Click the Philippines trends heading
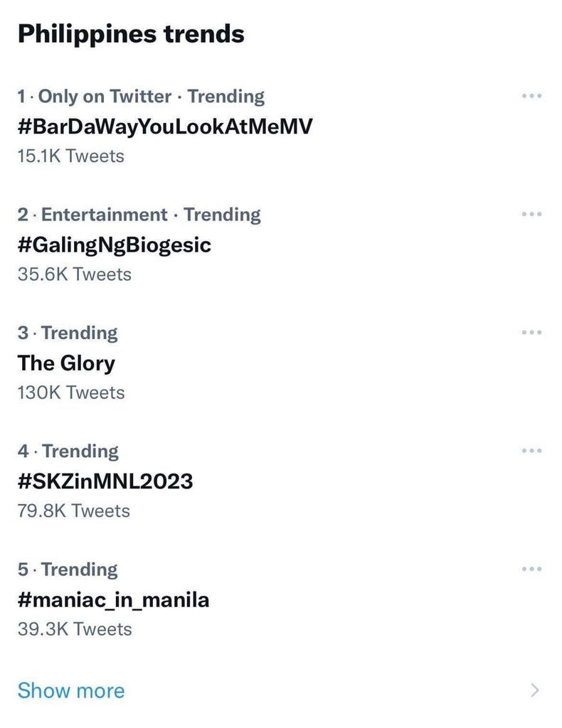This screenshot has width=562, height=728. point(131,34)
